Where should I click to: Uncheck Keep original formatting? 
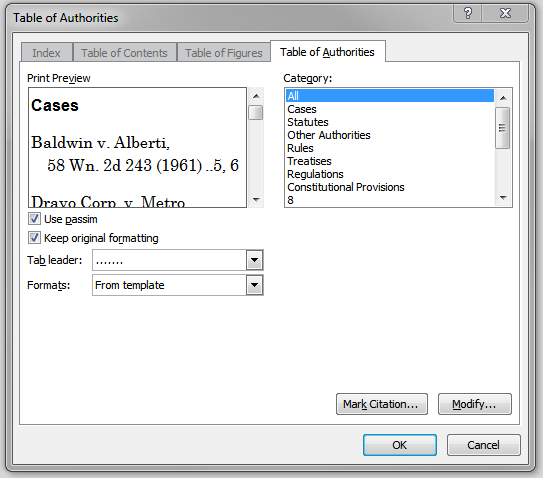point(34,238)
